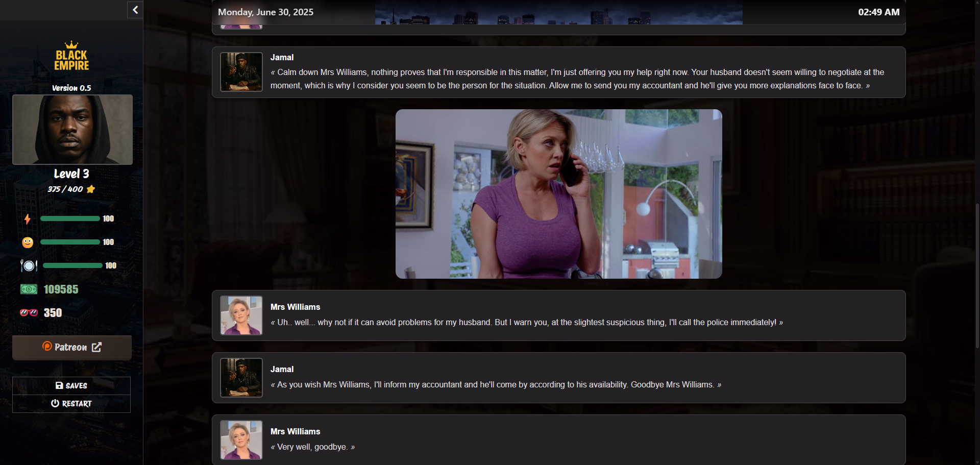Click the lightning bolt energy icon
980x465 pixels.
coord(28,219)
